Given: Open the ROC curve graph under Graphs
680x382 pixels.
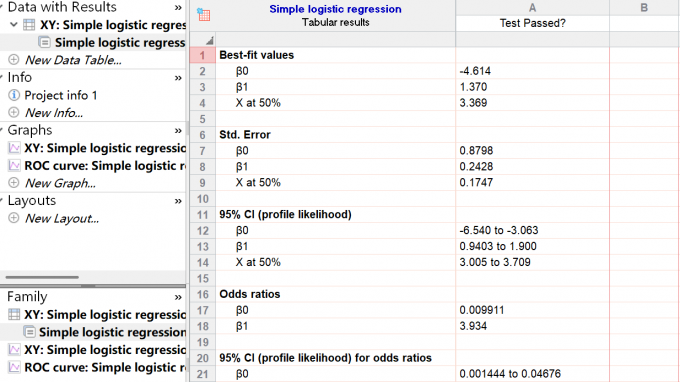Looking at the screenshot, I should pyautogui.click(x=105, y=166).
